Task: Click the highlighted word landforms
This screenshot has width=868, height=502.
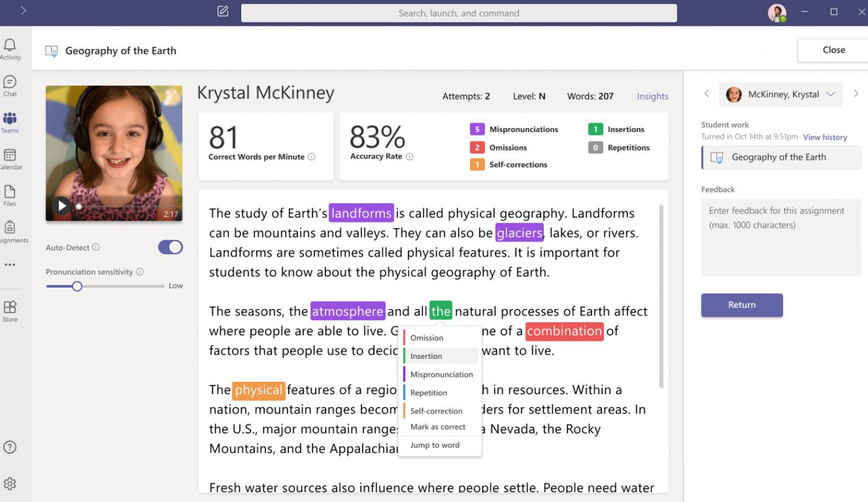Action: (x=361, y=213)
